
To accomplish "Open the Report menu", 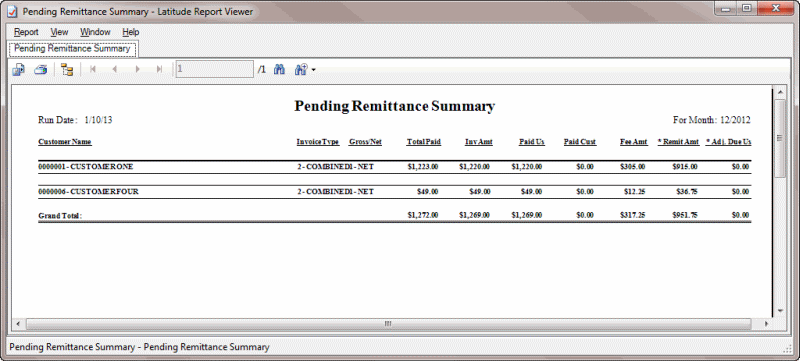I will coord(26,32).
